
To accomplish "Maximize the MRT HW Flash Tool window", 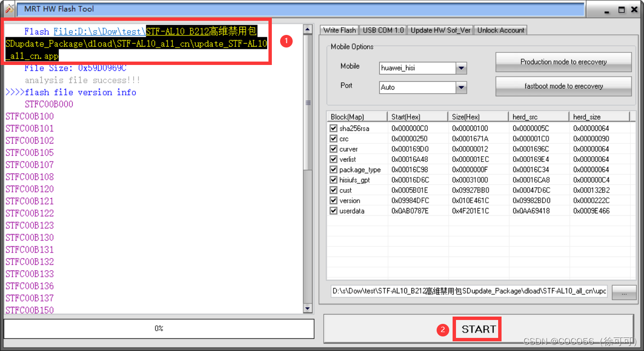I will click(x=621, y=9).
